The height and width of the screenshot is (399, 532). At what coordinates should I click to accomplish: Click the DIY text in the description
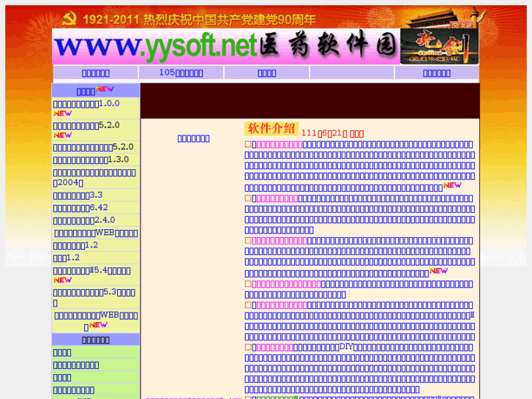(346, 347)
